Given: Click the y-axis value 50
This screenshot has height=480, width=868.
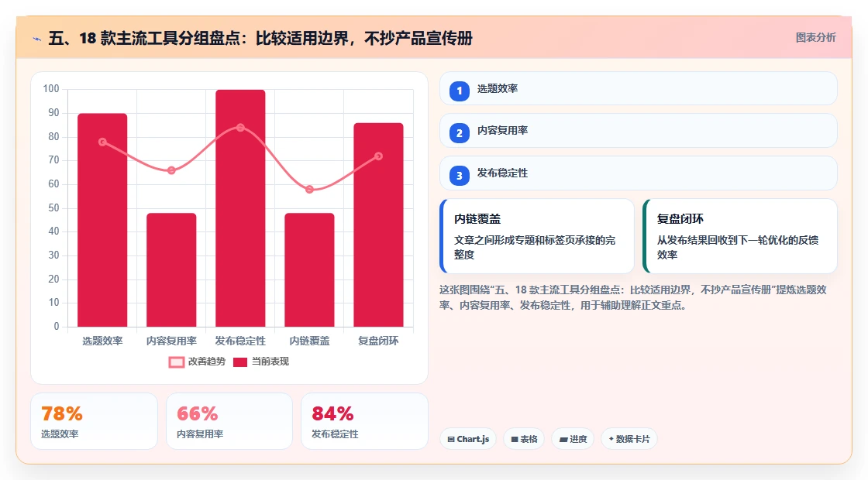Looking at the screenshot, I should 53,208.
